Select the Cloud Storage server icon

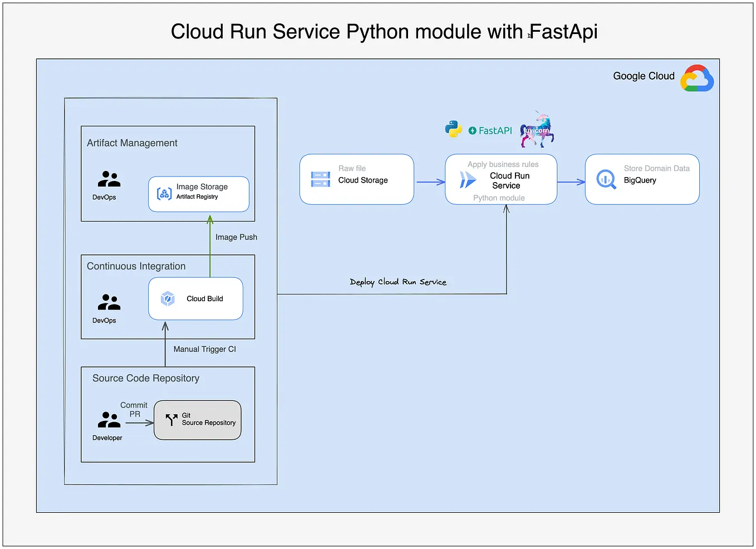tap(320, 179)
